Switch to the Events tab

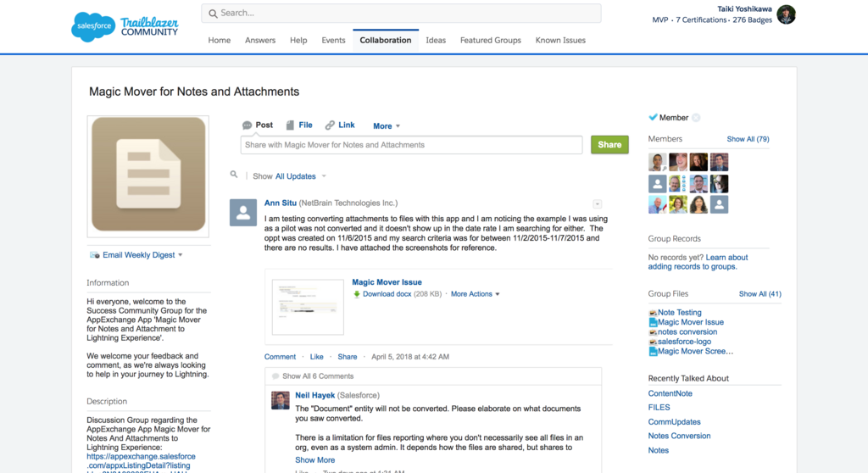(x=333, y=41)
